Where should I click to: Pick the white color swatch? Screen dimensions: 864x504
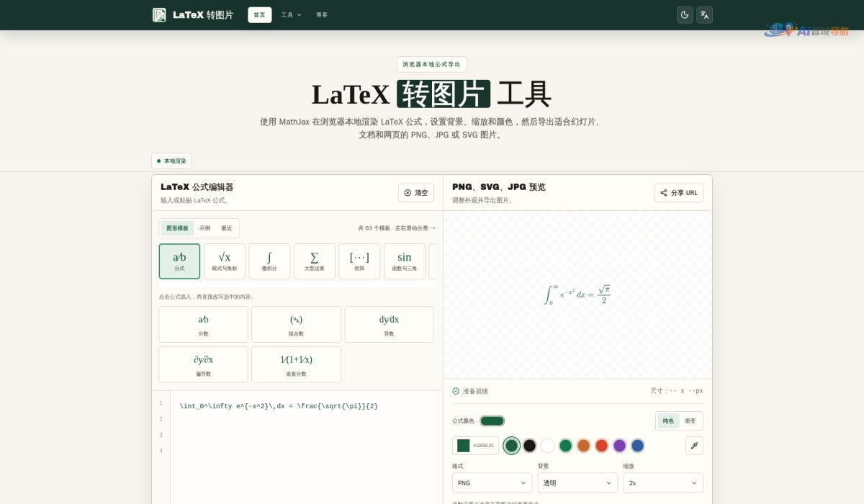547,446
